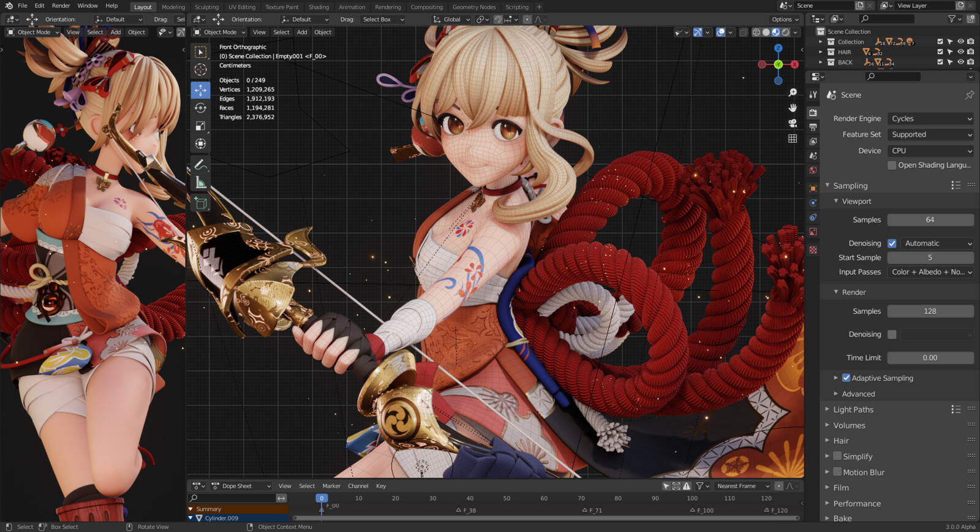Open the Options popover in the viewport header
Viewport: 980px width, 532px height.
[785, 20]
